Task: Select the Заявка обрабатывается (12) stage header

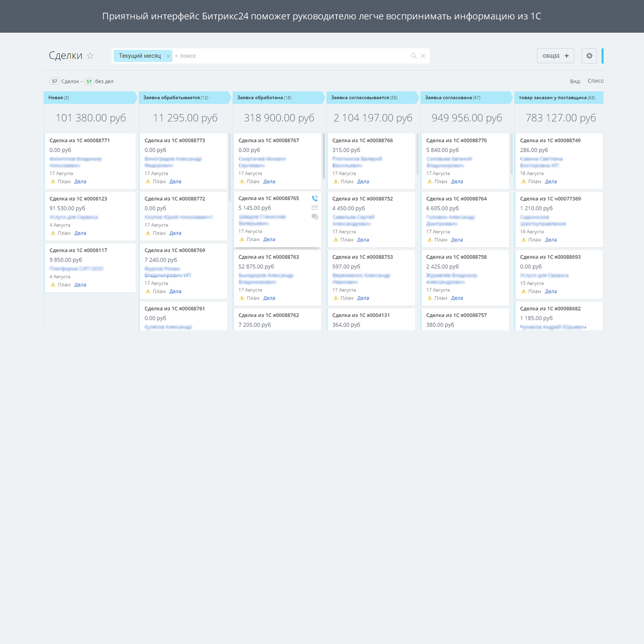Action: pos(184,98)
